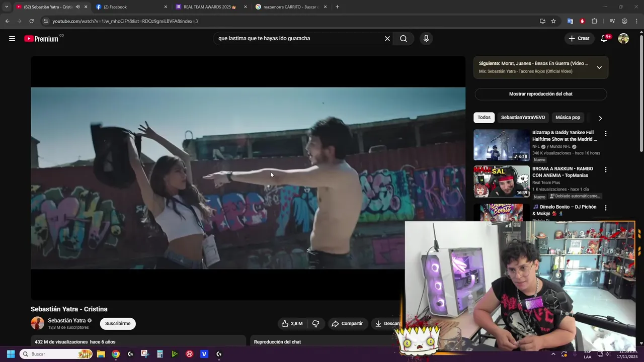Viewport: 644px width, 362px height.
Task: Run search with the magnifier button
Action: [x=404, y=39]
